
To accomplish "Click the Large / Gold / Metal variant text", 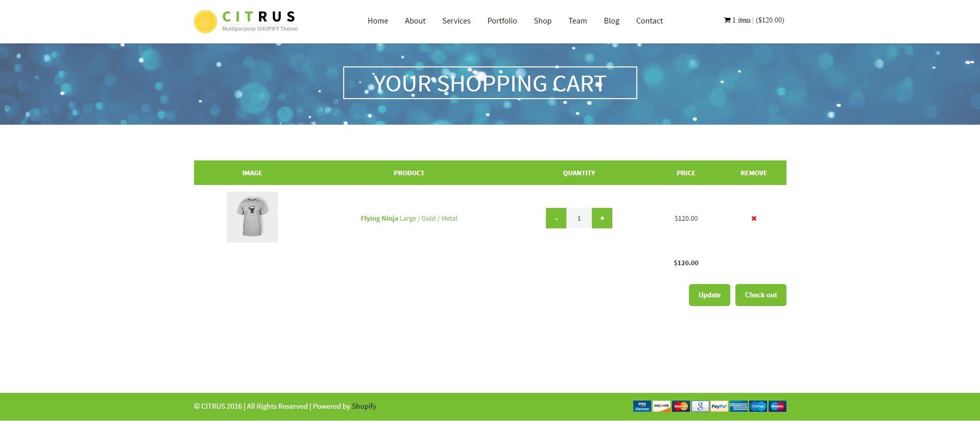I will 428,218.
